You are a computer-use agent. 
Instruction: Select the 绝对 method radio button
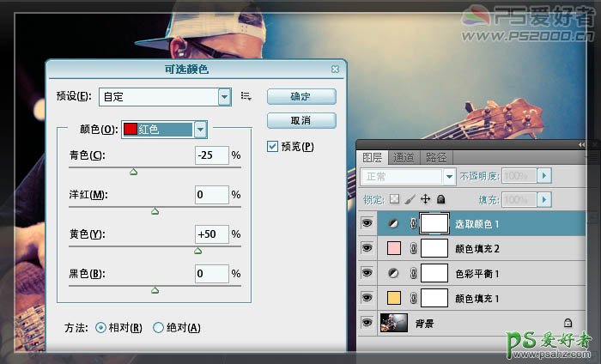(x=158, y=327)
